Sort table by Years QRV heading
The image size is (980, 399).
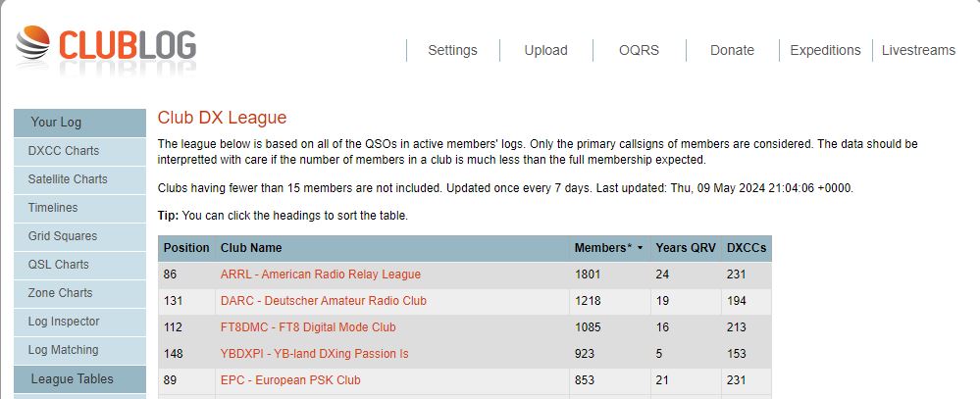685,248
